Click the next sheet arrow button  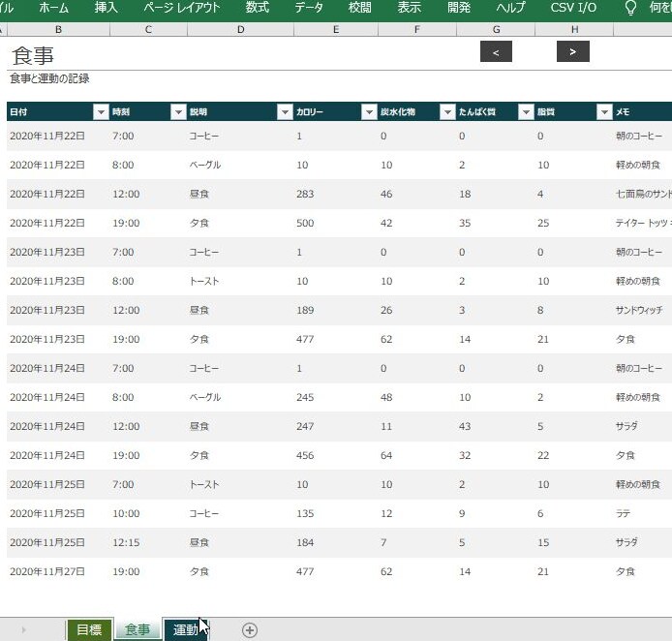click(573, 52)
